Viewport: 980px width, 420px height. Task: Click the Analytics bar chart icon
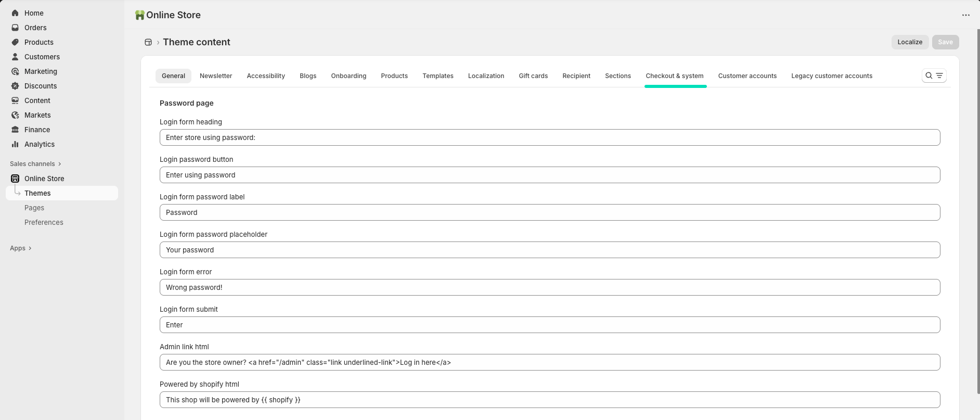tap(15, 144)
